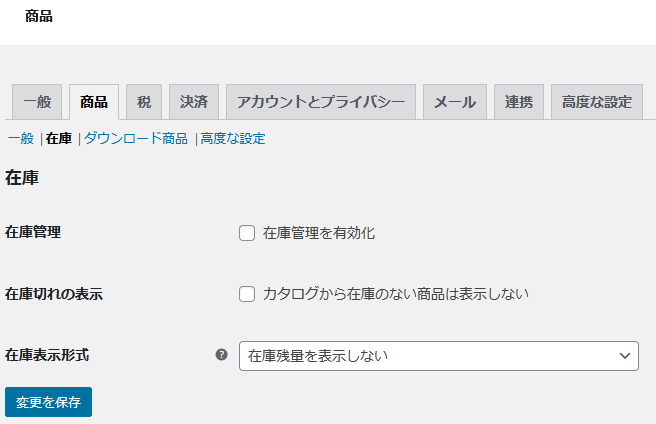Open アカウントとプライバシー tab
Screen dimensions: 656x424
click(321, 102)
